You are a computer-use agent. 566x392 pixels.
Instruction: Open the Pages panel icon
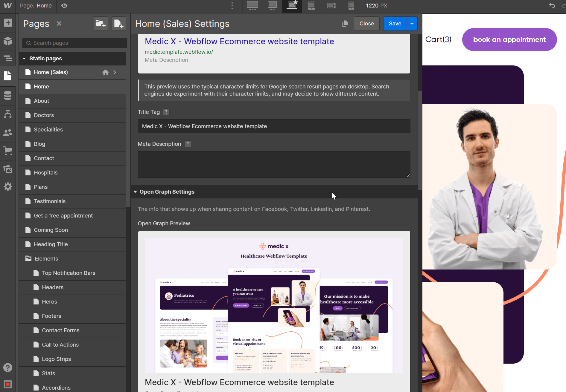8,76
